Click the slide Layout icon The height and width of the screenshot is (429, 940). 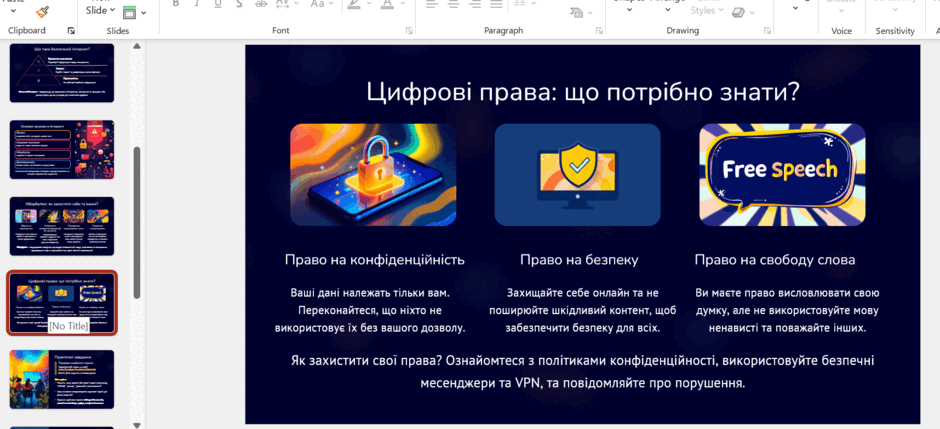[129, 11]
